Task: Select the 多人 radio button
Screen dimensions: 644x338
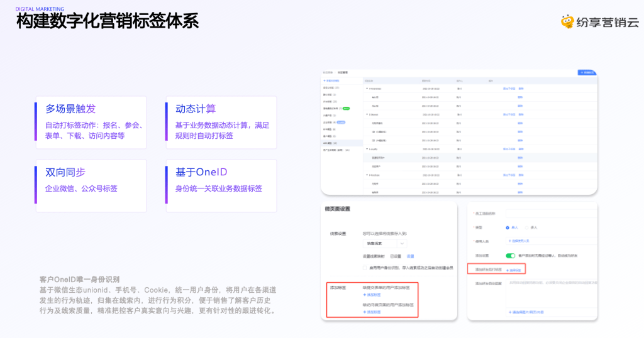Action: [x=527, y=227]
